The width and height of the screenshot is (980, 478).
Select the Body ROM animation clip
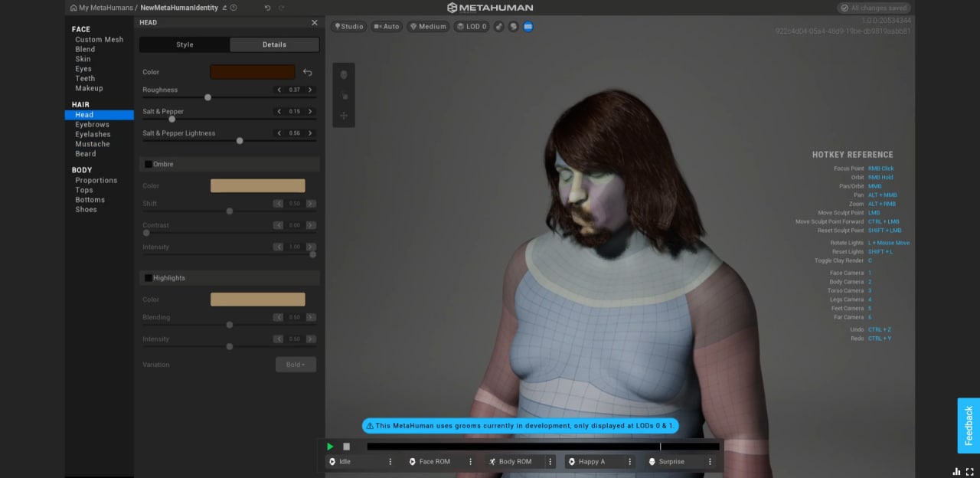click(x=514, y=462)
